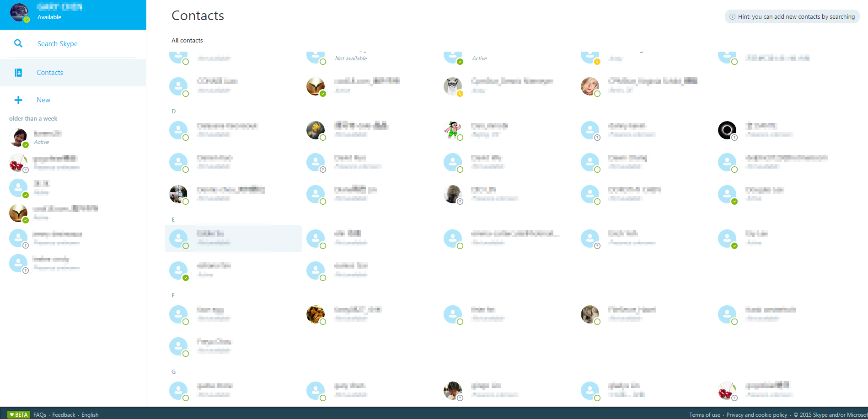This screenshot has height=419, width=868.
Task: Click the info icon in the hint bubble
Action: click(732, 17)
